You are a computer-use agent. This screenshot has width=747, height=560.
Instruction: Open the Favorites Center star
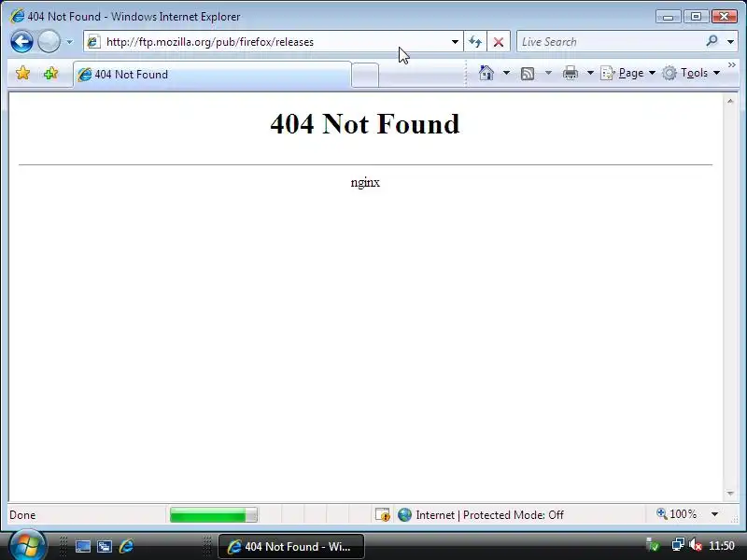(22, 73)
